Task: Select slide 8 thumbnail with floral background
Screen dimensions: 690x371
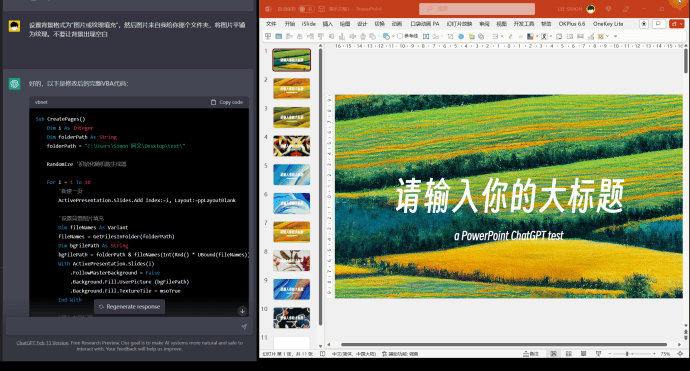Action: pos(291,261)
